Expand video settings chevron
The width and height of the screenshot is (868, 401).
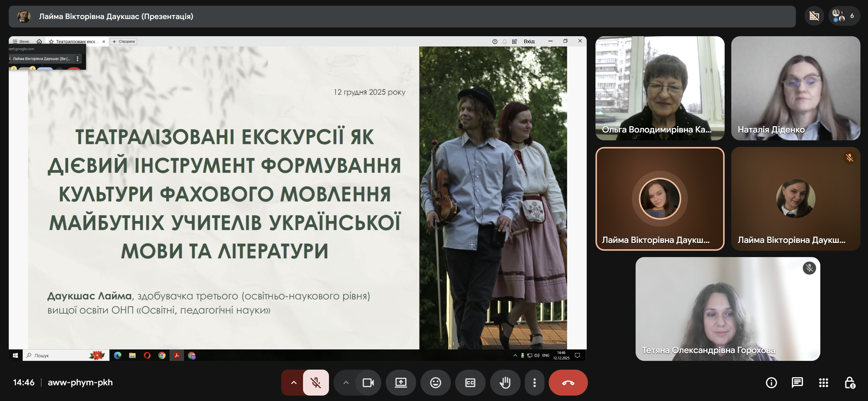point(346,383)
